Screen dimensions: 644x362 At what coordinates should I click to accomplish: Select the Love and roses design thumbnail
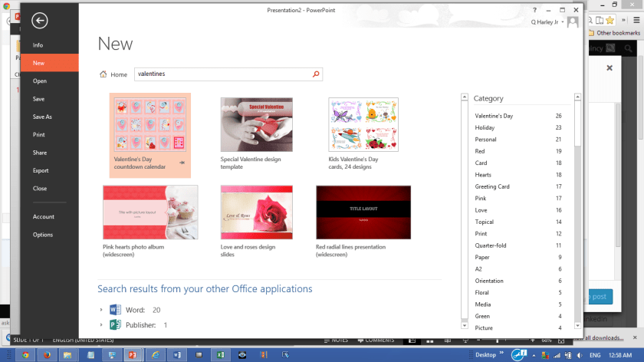(x=257, y=212)
